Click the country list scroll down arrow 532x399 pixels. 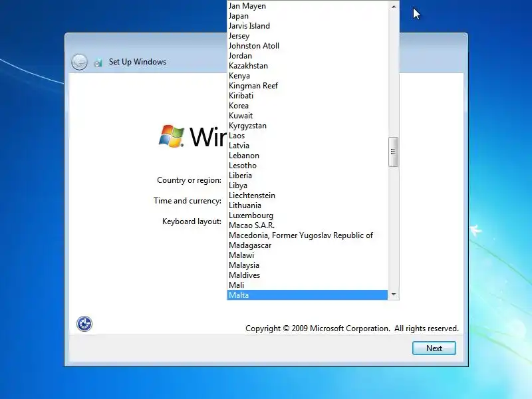coord(394,295)
